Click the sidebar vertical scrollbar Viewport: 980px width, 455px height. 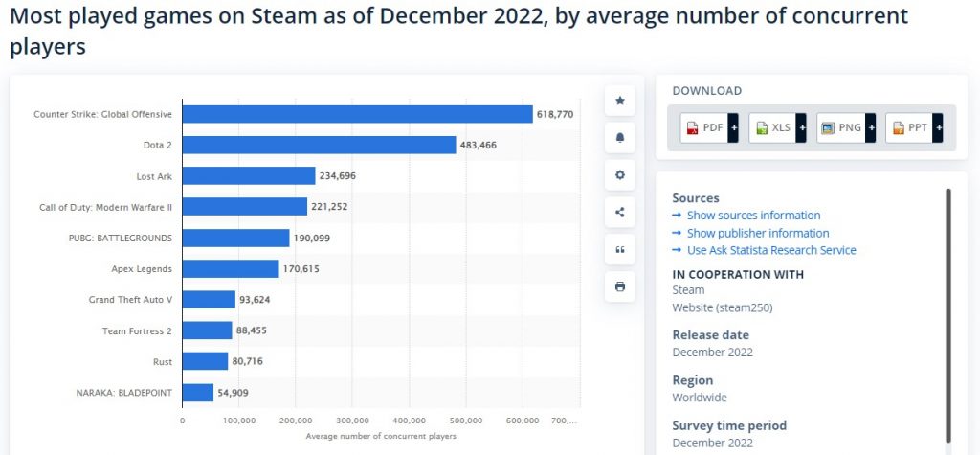pyautogui.click(x=948, y=313)
